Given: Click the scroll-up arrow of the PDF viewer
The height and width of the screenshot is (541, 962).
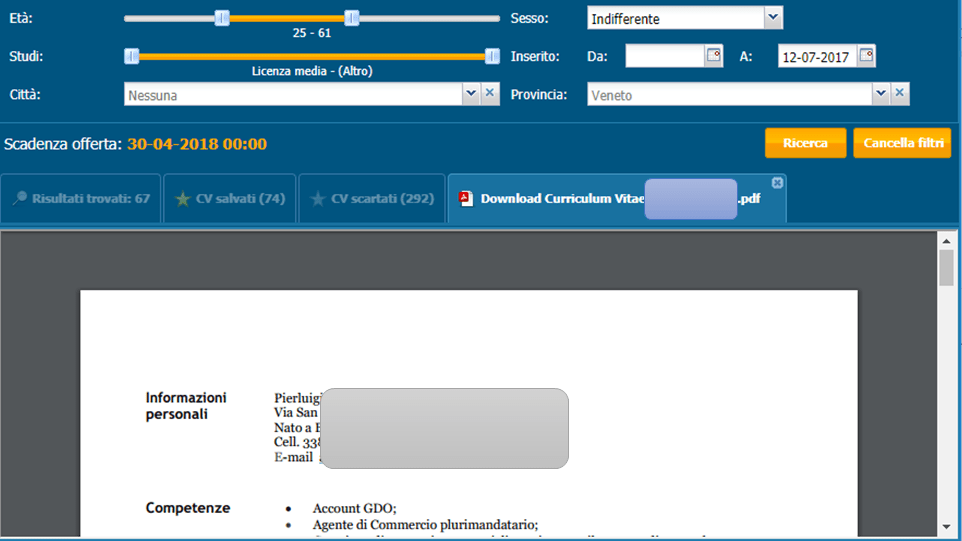Looking at the screenshot, I should click(x=945, y=240).
